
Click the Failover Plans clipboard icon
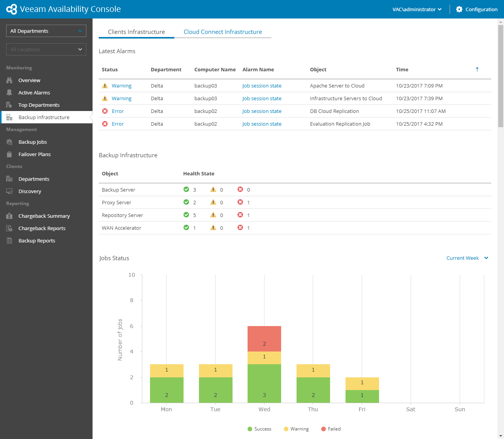(x=9, y=154)
